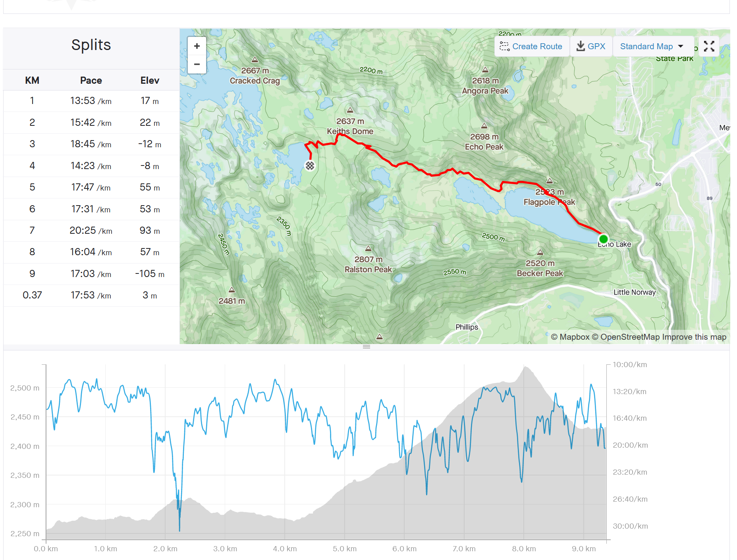Click the Elev column header
Image resolution: width=737 pixels, height=560 pixels.
tap(150, 81)
